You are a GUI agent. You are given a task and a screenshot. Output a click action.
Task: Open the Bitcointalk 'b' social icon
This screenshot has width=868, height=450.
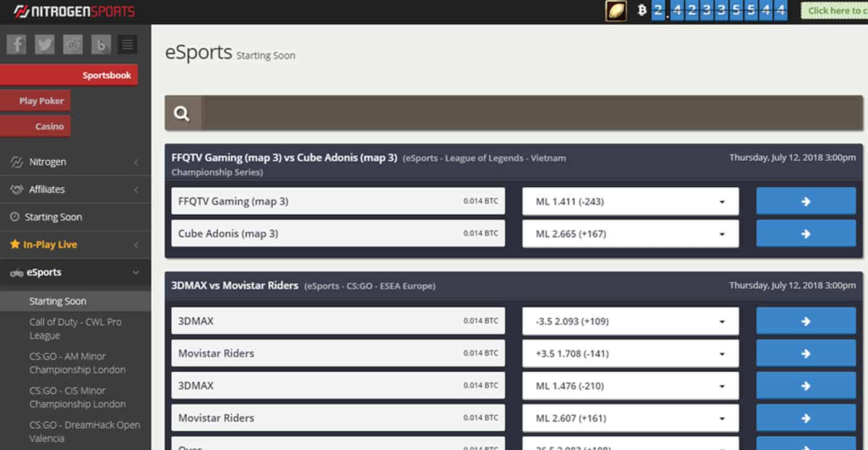click(100, 44)
